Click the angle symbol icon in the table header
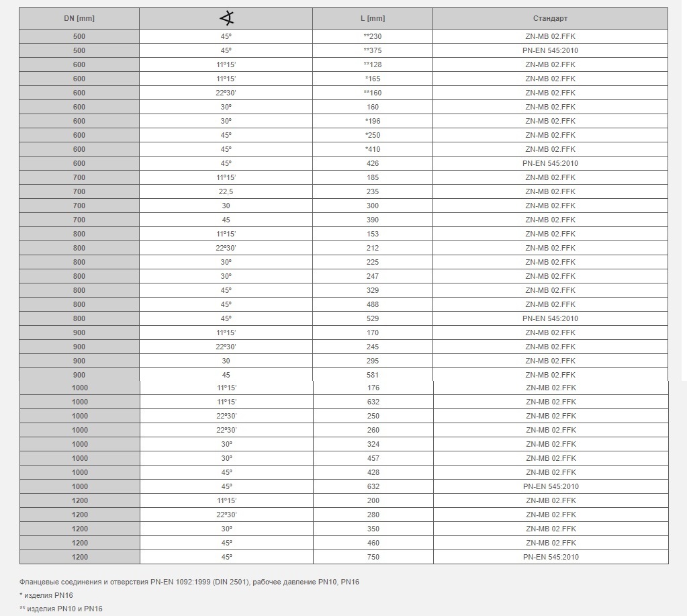 (226, 18)
